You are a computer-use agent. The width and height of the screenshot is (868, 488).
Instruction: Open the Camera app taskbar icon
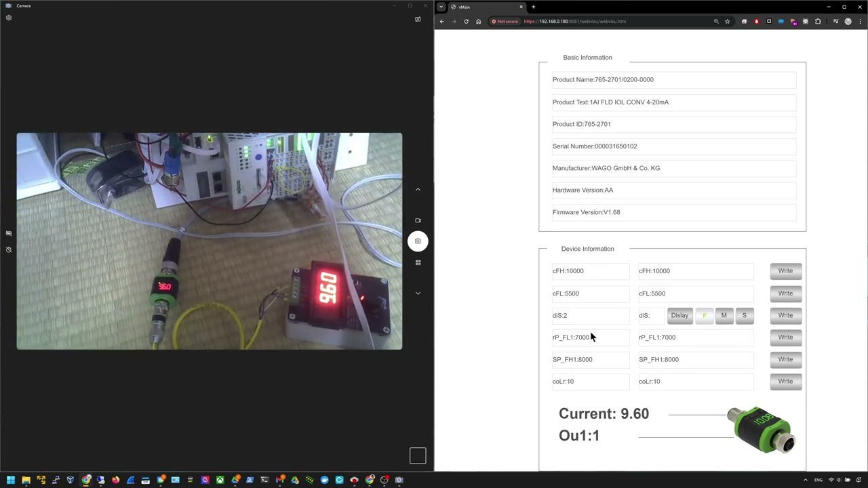pyautogui.click(x=399, y=480)
